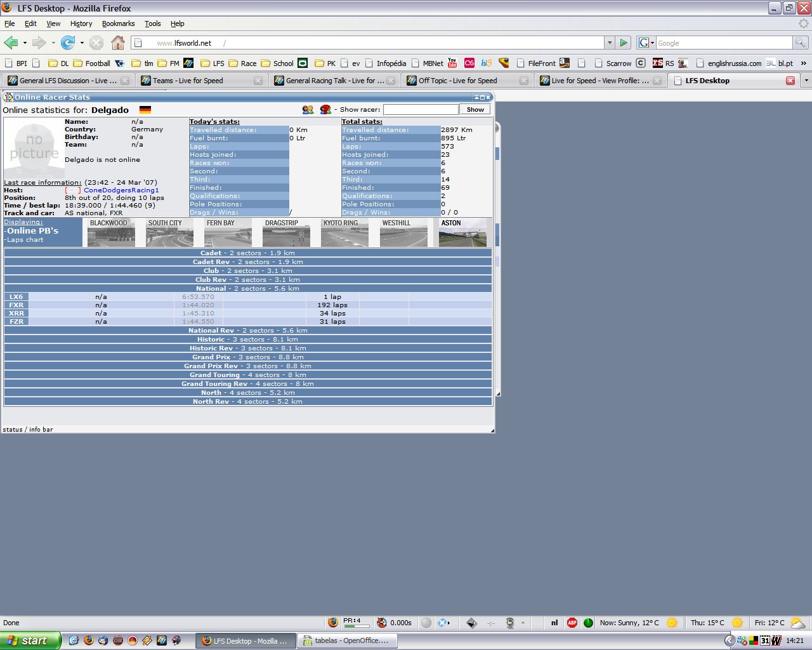
Task: Open the ConeDodgersRacing1 host link
Action: [121, 190]
